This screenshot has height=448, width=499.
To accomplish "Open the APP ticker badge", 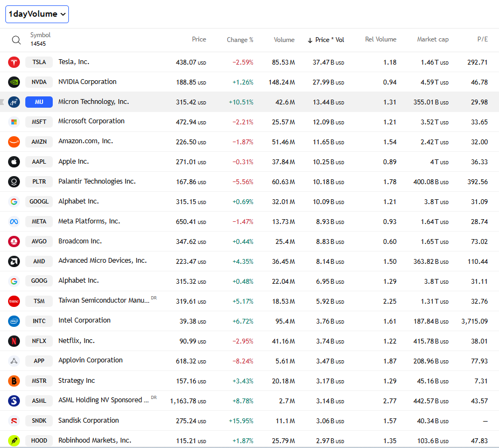I will coord(39,361).
